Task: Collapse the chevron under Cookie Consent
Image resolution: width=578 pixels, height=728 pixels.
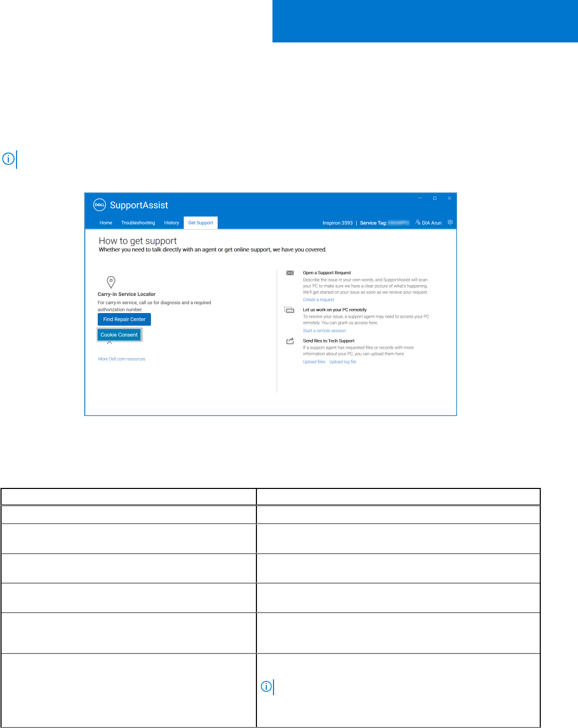Action: click(109, 343)
